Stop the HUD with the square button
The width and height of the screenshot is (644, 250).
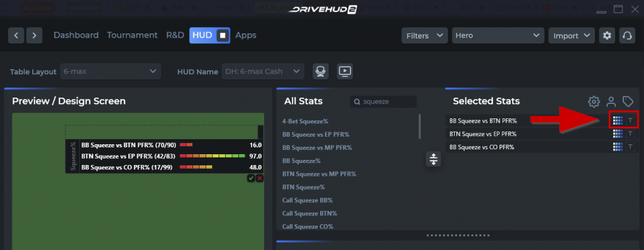223,36
